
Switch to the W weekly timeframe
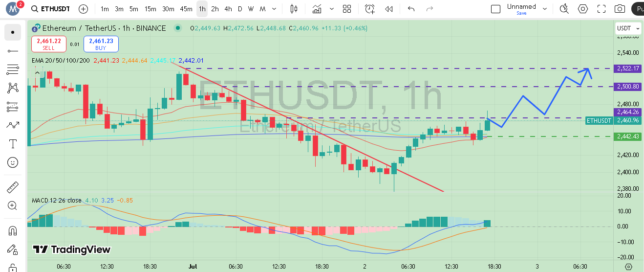pyautogui.click(x=251, y=9)
